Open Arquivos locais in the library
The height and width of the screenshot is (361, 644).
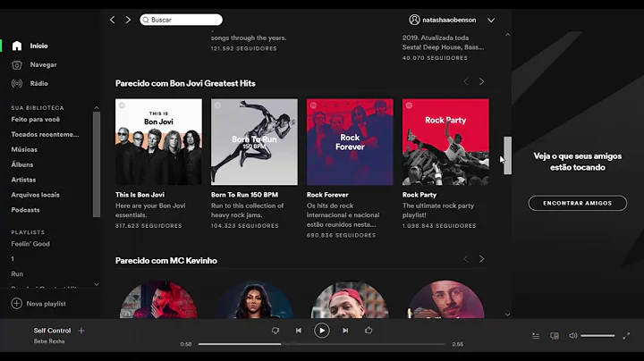tap(35, 195)
